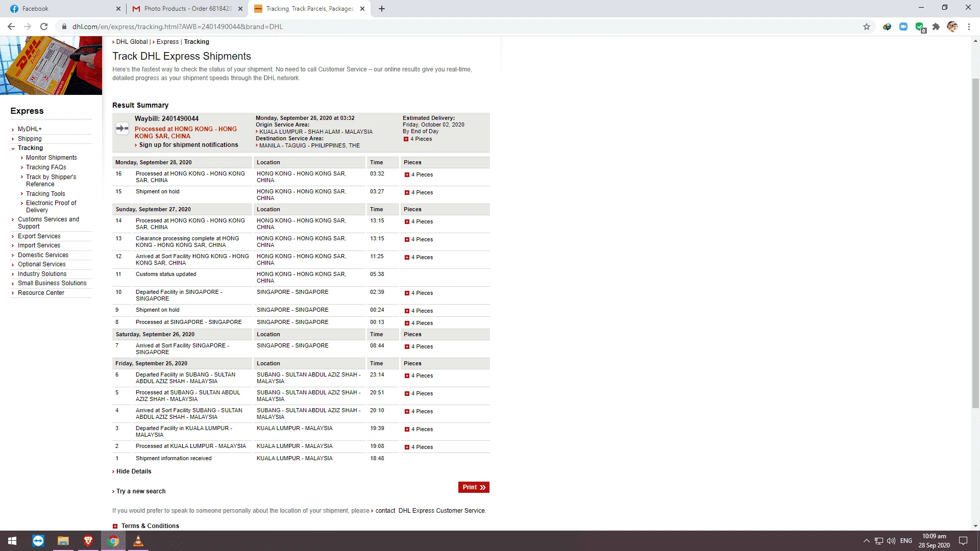This screenshot has height=551, width=980.
Task: Open Tracking Tools
Action: [45, 194]
